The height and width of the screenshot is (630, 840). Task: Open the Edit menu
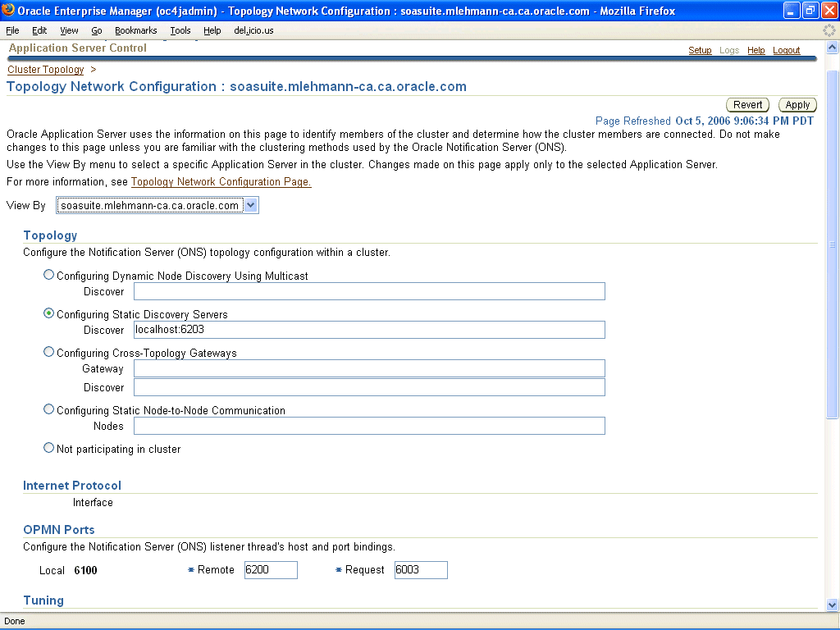pos(39,30)
